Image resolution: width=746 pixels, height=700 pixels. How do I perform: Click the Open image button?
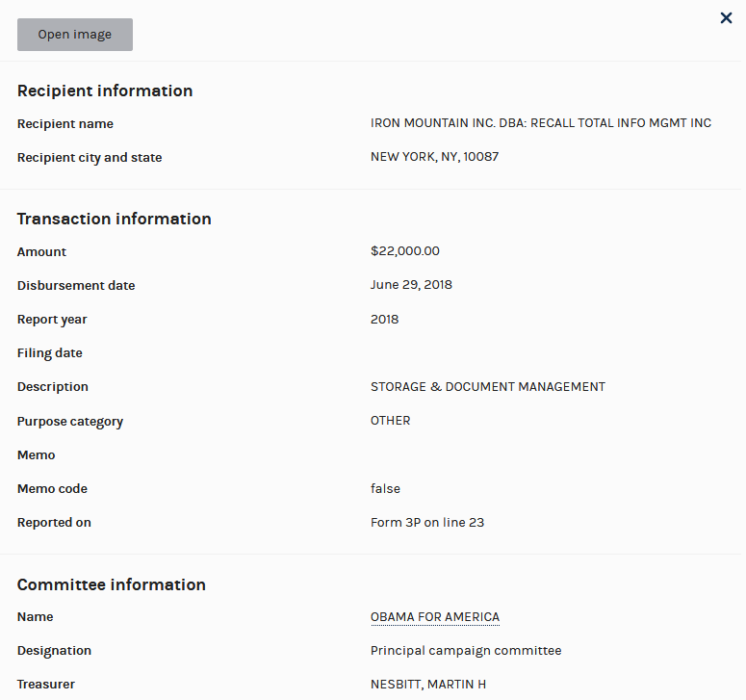pyautogui.click(x=75, y=35)
